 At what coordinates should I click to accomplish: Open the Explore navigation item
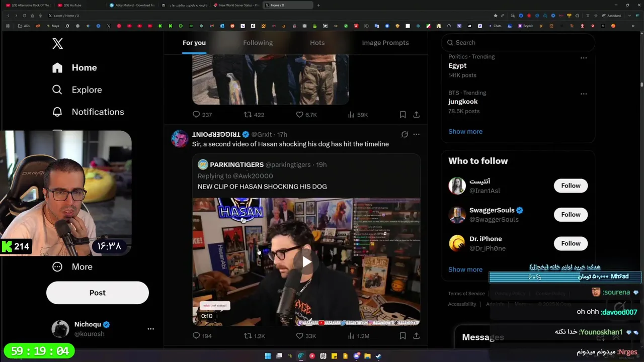click(77, 89)
